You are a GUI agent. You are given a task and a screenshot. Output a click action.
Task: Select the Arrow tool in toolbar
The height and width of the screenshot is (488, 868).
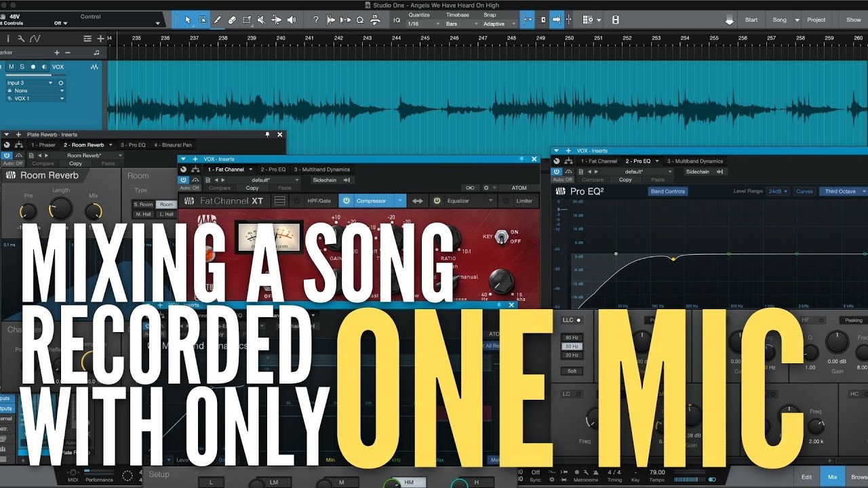[188, 20]
